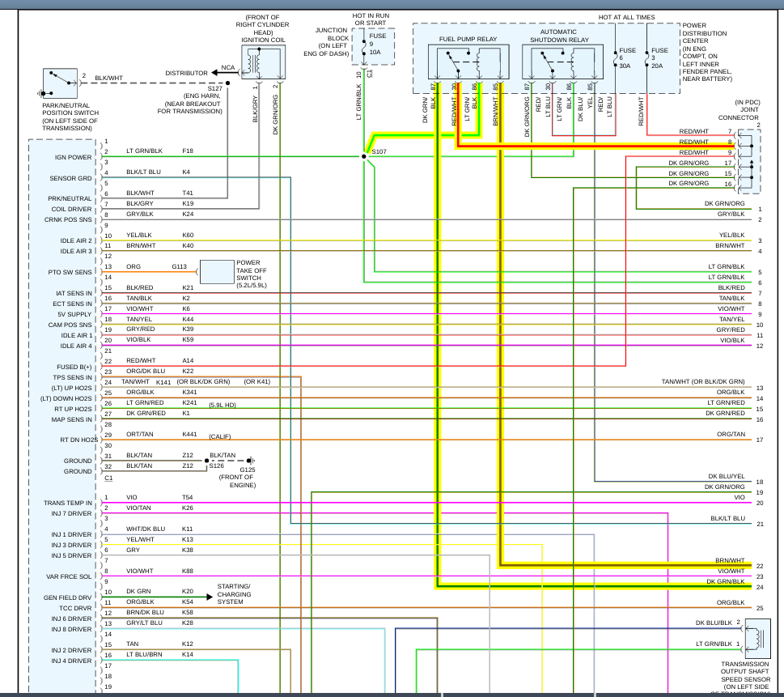
Task: Click the G125 ground symbol
Action: click(252, 461)
